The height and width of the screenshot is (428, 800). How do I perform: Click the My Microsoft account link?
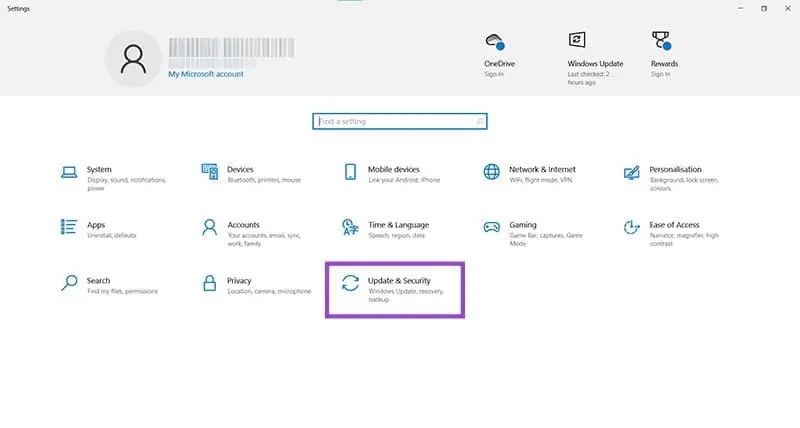click(x=205, y=74)
